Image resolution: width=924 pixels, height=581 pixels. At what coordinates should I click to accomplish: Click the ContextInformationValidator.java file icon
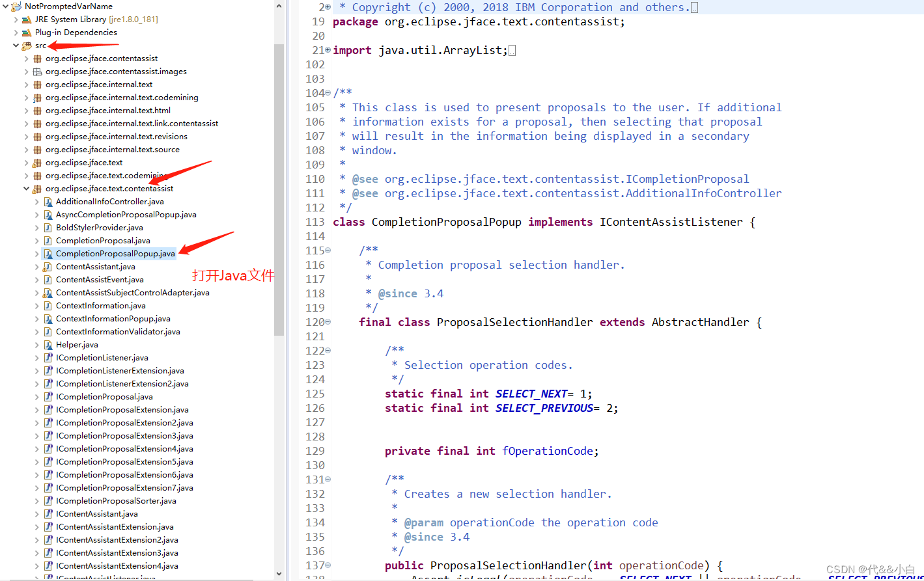(x=48, y=332)
